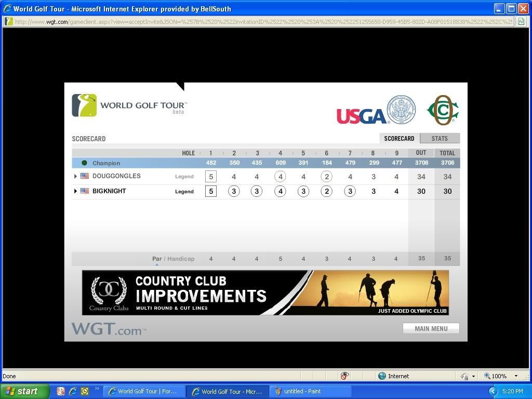The width and height of the screenshot is (532, 399).
Task: Switch to the STATS tab
Action: coord(440,139)
